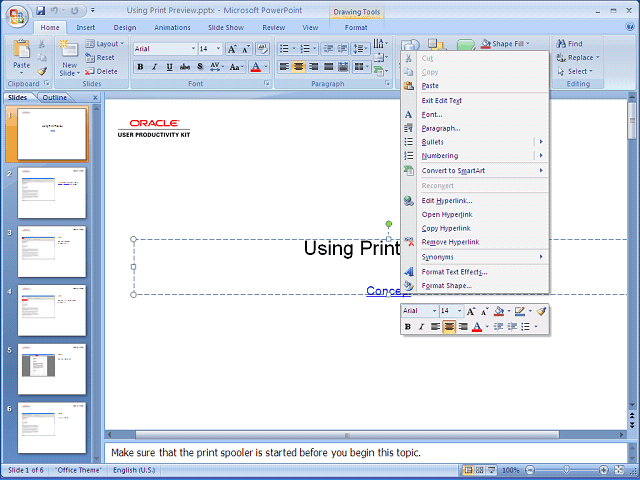Align text left in ribbon Paragraph group
Screen dimensions: 640x480
tap(284, 67)
